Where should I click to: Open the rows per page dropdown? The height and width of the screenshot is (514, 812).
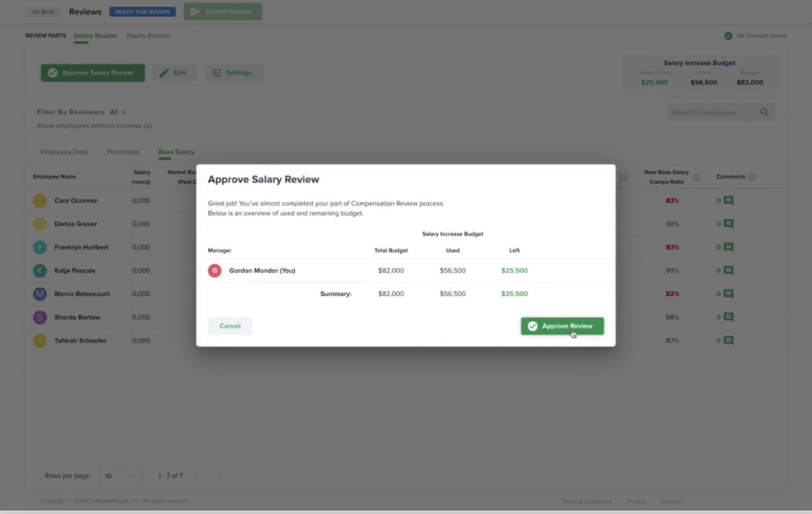pyautogui.click(x=120, y=475)
